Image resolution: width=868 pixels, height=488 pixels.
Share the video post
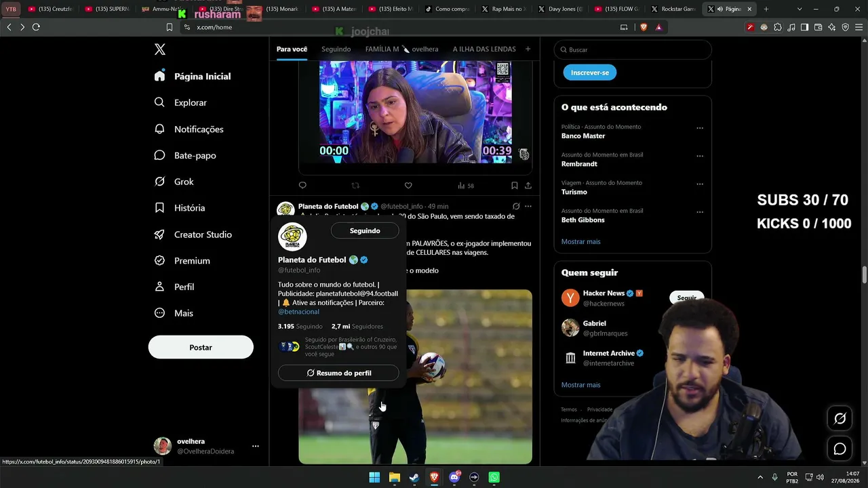coord(528,185)
